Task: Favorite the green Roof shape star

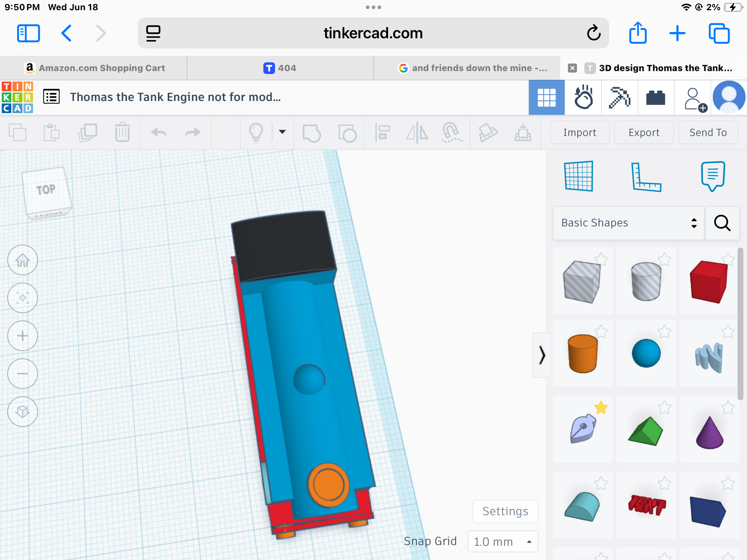Action: coord(665,407)
